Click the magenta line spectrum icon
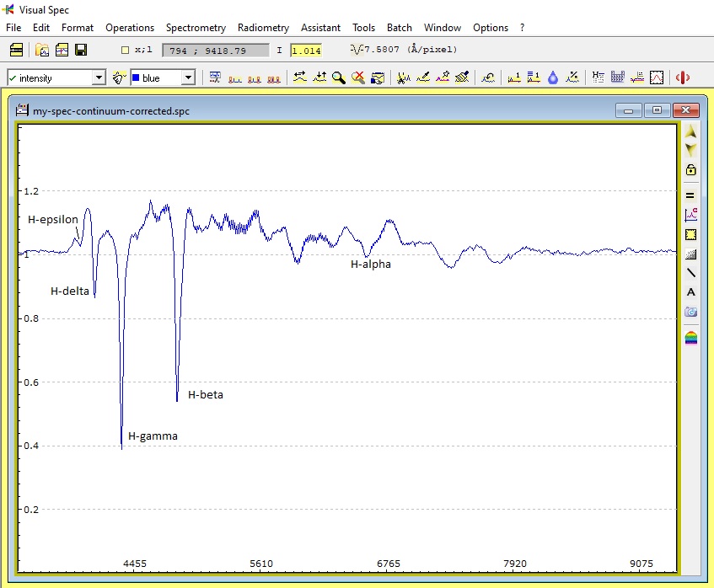This screenshot has height=588, width=714. click(x=637, y=78)
